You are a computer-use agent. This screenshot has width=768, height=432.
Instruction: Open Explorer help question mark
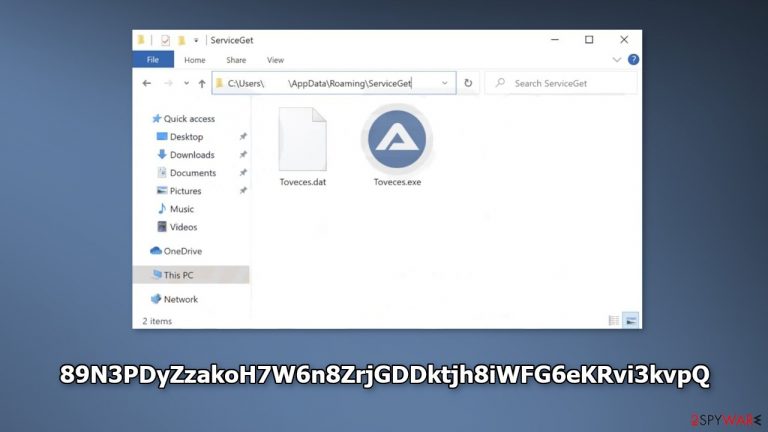(x=633, y=60)
